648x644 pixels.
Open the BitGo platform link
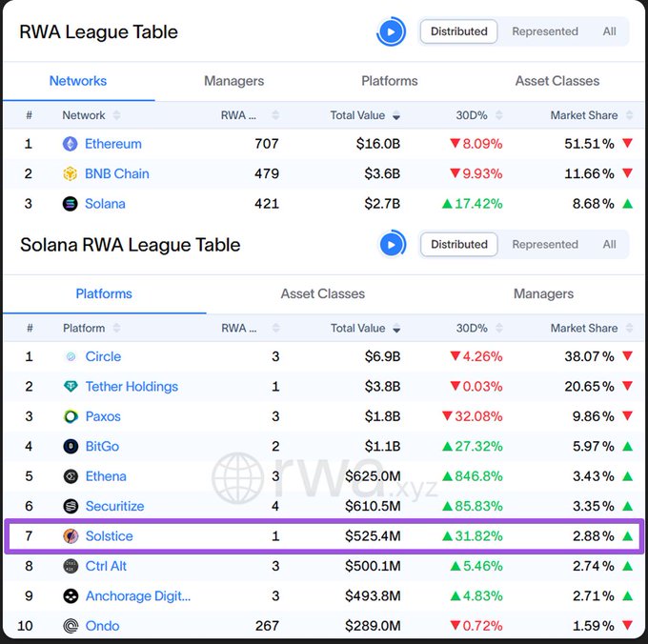click(102, 446)
